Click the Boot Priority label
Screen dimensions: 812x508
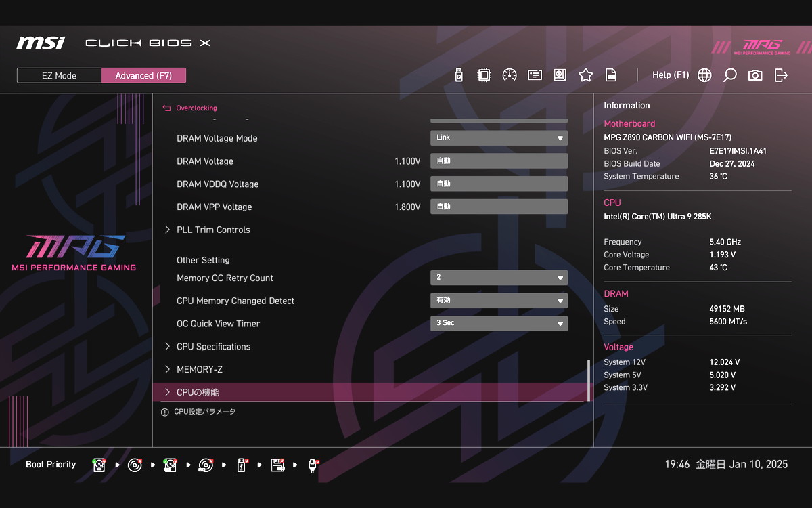51,465
